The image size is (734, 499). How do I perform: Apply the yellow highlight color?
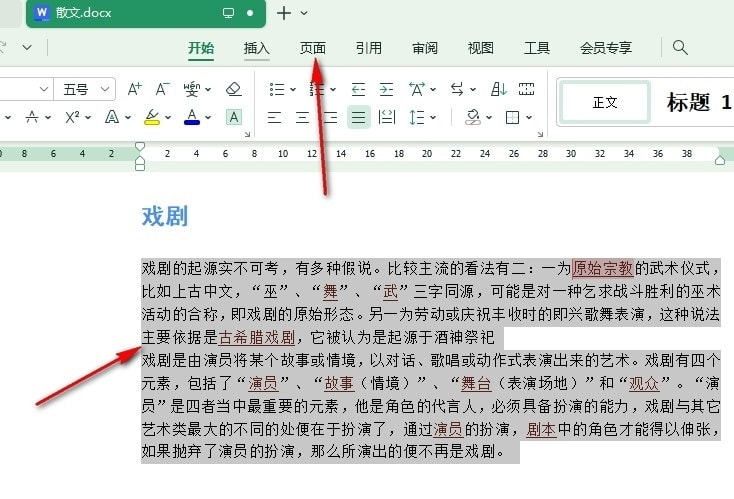coord(152,117)
